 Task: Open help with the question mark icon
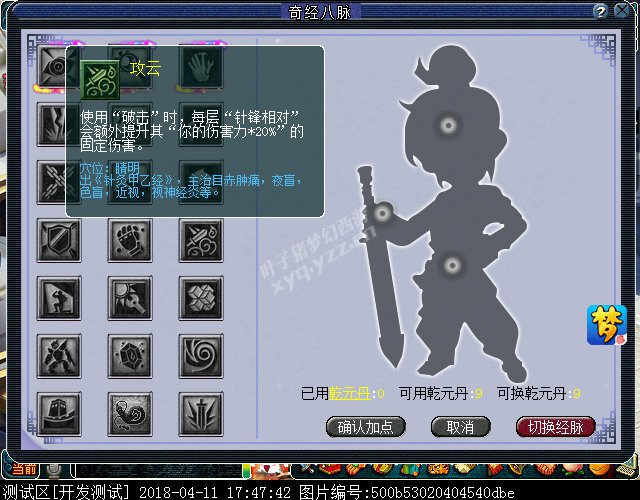(x=600, y=11)
